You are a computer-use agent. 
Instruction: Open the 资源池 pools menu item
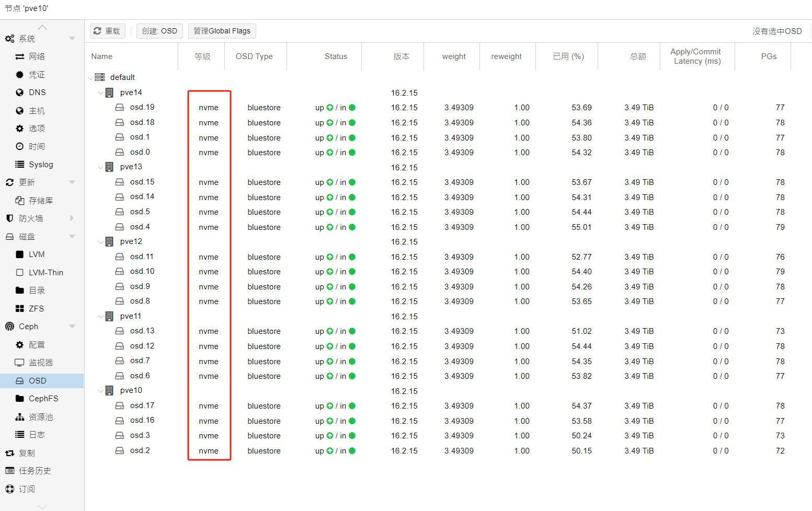pos(42,416)
